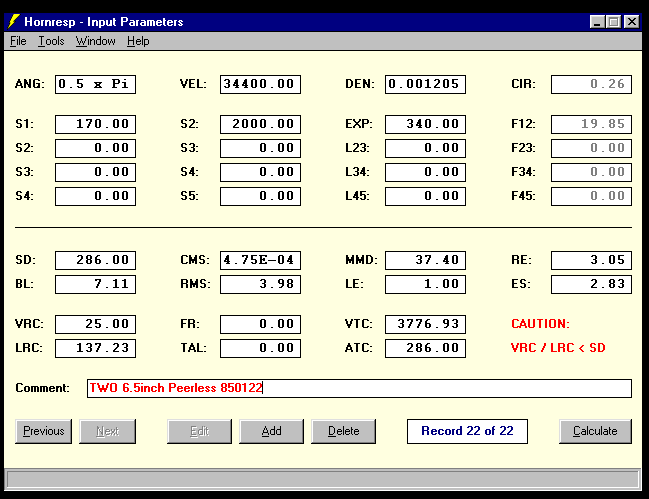Screen dimensions: 649x499
Task: Click the L45 input field
Action: point(425,196)
